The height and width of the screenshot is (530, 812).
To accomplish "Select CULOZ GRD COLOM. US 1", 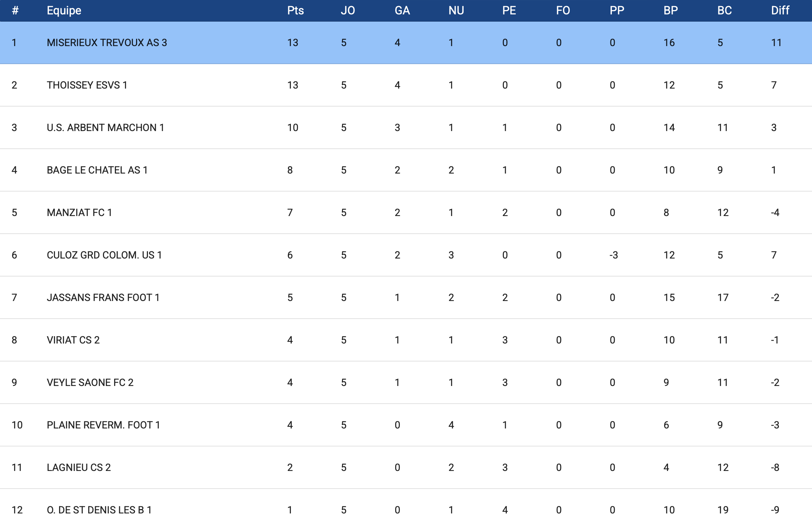I will click(x=104, y=255).
